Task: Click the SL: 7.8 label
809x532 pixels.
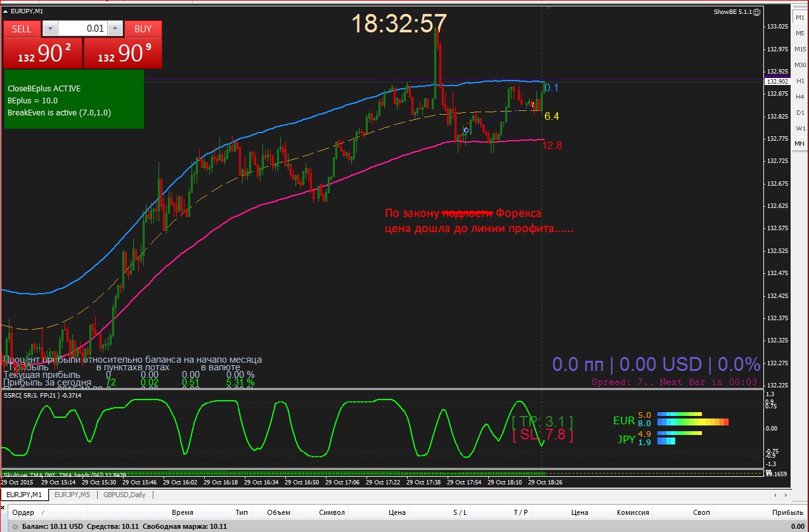Action: pyautogui.click(x=543, y=435)
